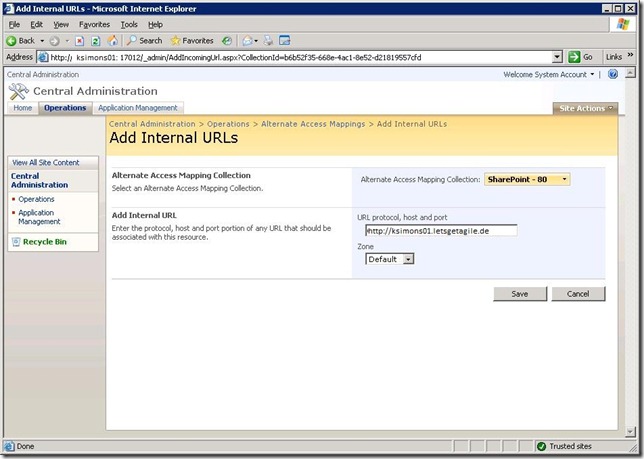Screen dimensions: 644x459
Task: Open the Help menu
Action: [x=155, y=25]
